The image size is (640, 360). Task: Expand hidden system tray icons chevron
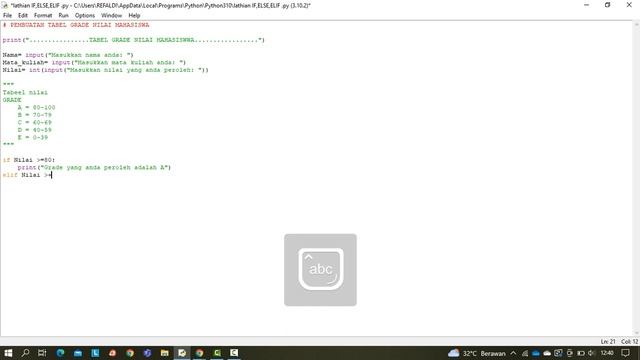[x=513, y=353]
